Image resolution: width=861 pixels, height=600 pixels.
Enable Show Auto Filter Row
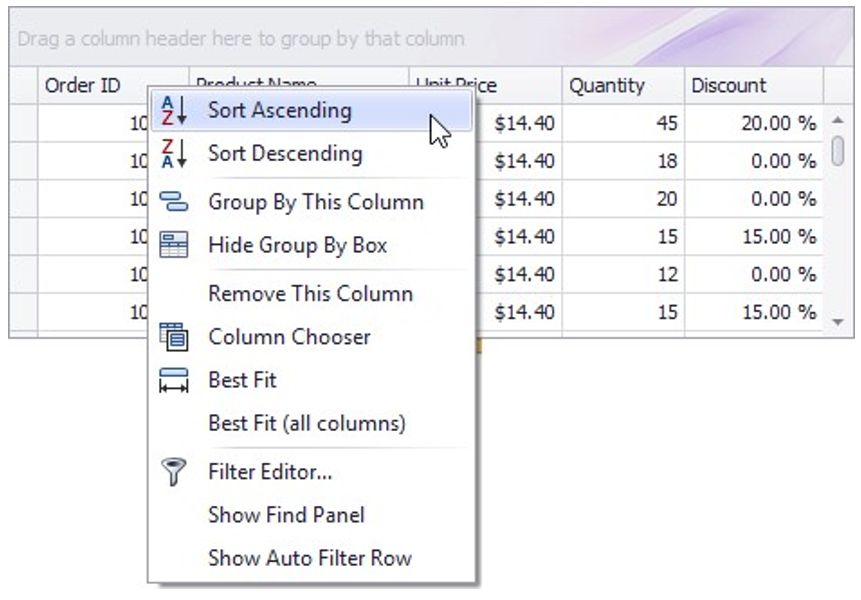pyautogui.click(x=309, y=558)
